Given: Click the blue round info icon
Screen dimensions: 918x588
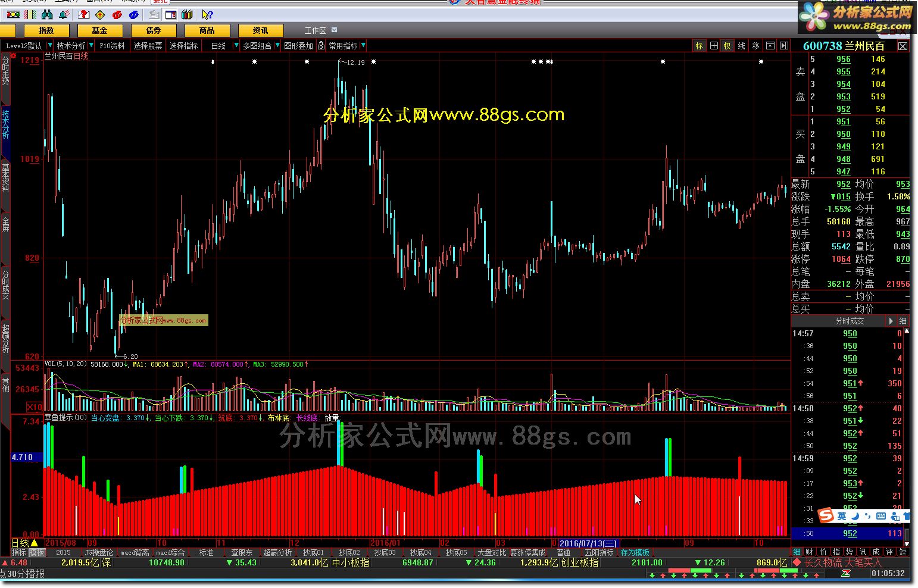Looking at the screenshot, I should 134,14.
